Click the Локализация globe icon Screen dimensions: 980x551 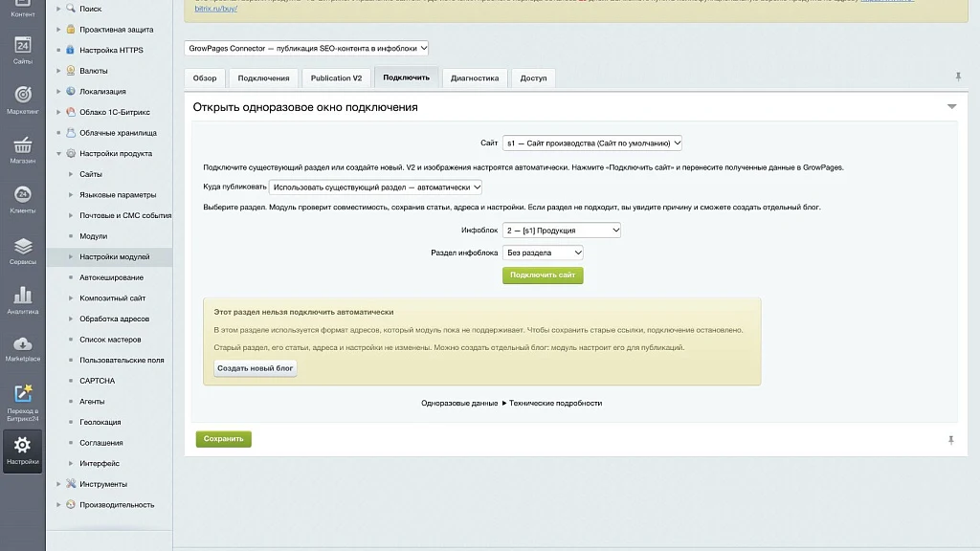click(71, 91)
